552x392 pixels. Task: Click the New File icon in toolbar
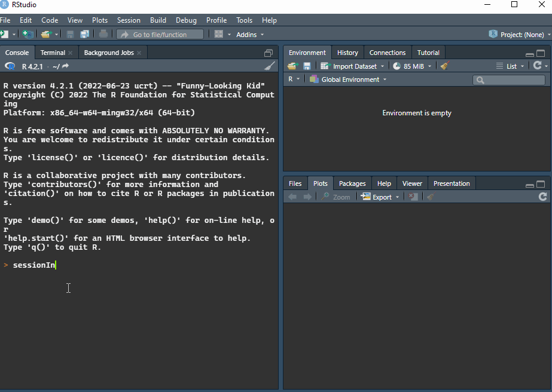pos(4,34)
